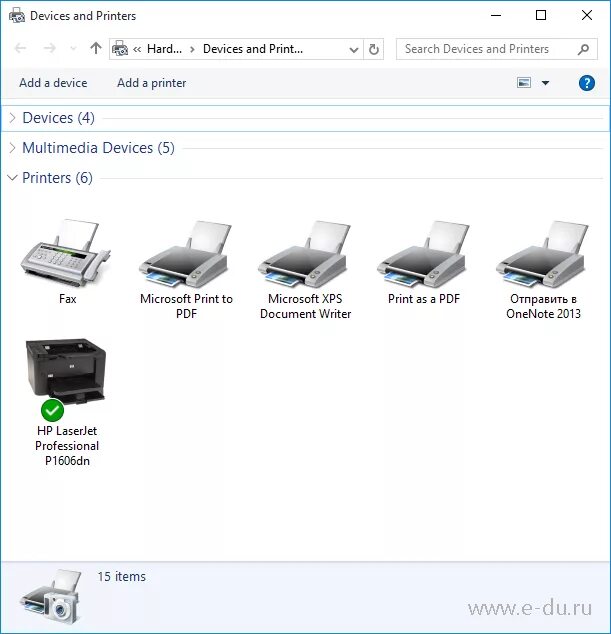This screenshot has width=611, height=634.
Task: Change your view using the view icon
Action: pyautogui.click(x=524, y=83)
